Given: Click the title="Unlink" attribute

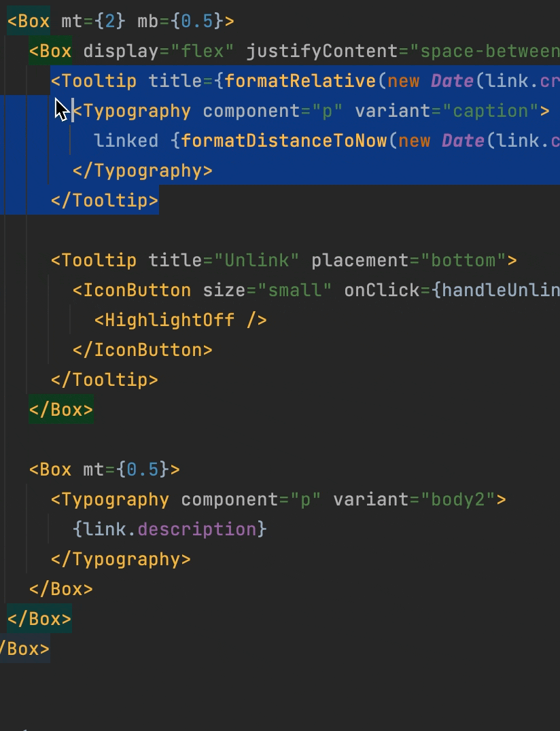Looking at the screenshot, I should (224, 260).
